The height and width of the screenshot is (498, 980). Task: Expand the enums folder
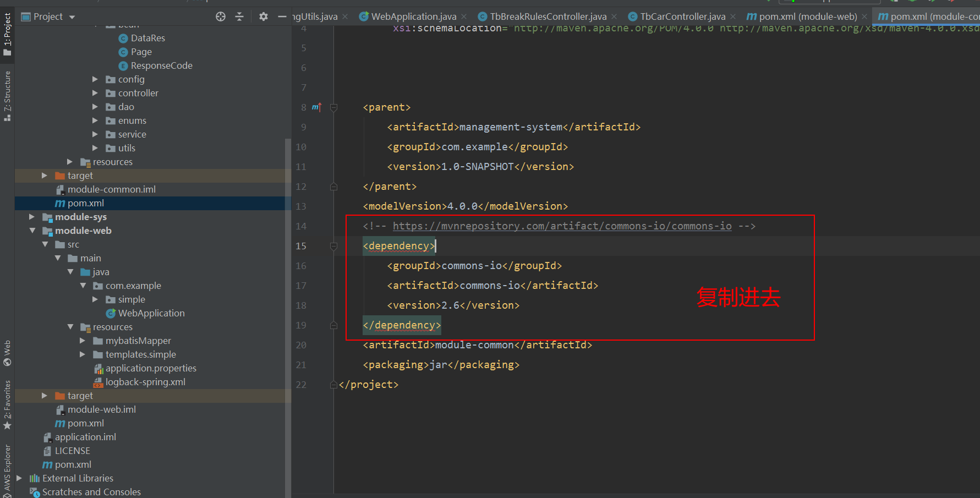[95, 121]
